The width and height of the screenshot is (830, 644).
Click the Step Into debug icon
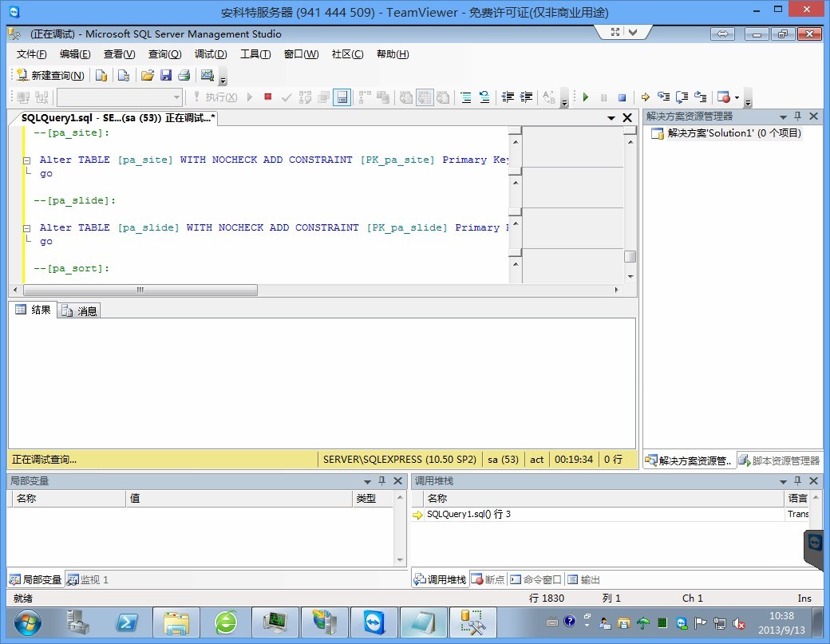[663, 97]
